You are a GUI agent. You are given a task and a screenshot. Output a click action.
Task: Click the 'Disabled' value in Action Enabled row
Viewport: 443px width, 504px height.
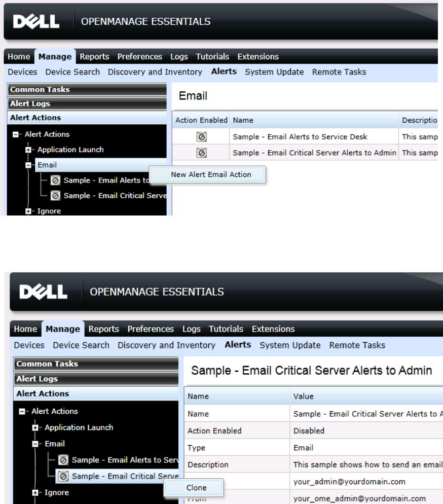coord(309,431)
